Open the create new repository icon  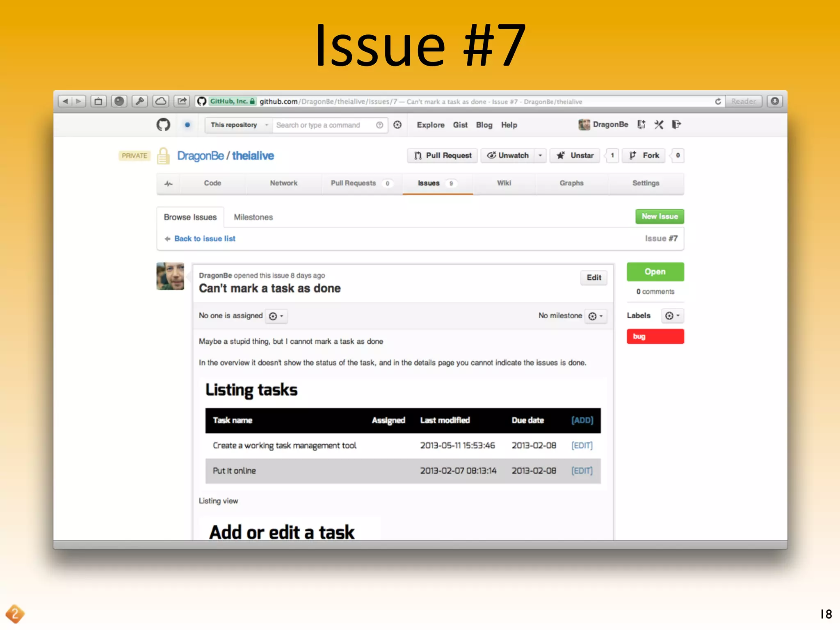click(641, 125)
